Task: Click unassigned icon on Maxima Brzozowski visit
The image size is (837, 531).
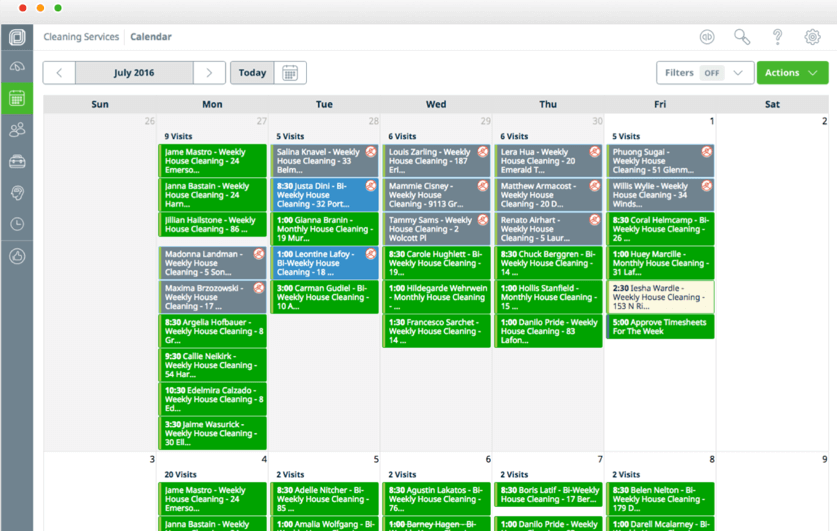Action: coord(259,288)
